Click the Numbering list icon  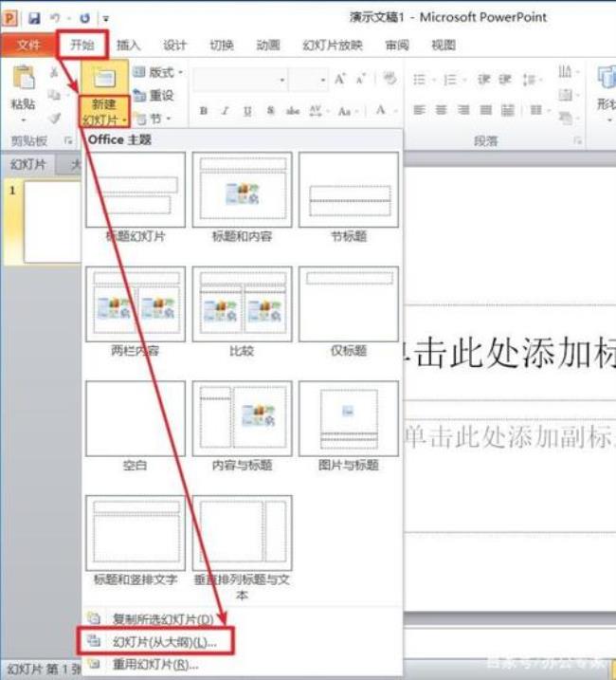[450, 80]
